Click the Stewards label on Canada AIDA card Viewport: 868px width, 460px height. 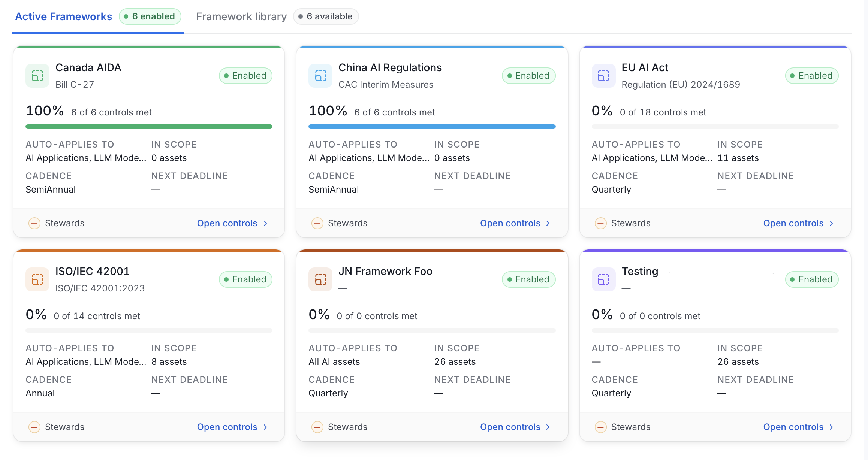pos(65,223)
